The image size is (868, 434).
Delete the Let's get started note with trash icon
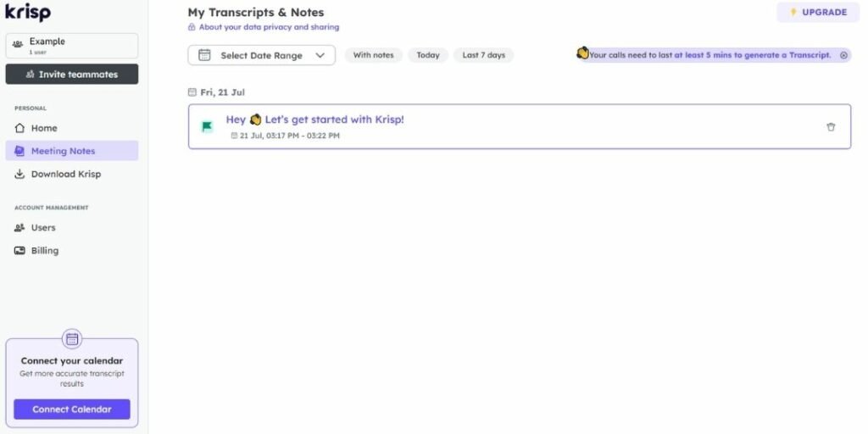pyautogui.click(x=831, y=127)
